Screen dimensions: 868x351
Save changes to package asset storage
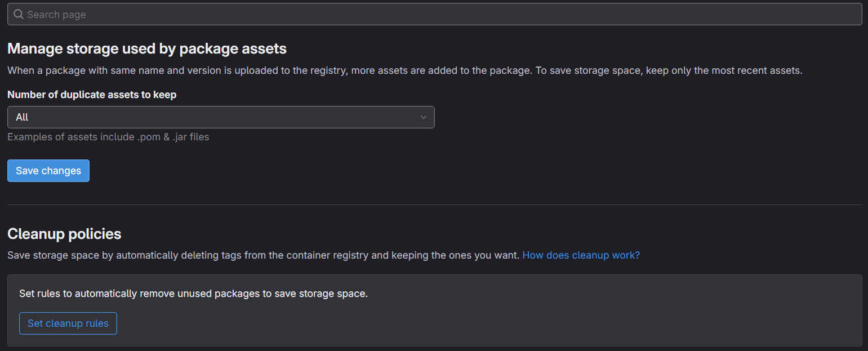tap(48, 171)
